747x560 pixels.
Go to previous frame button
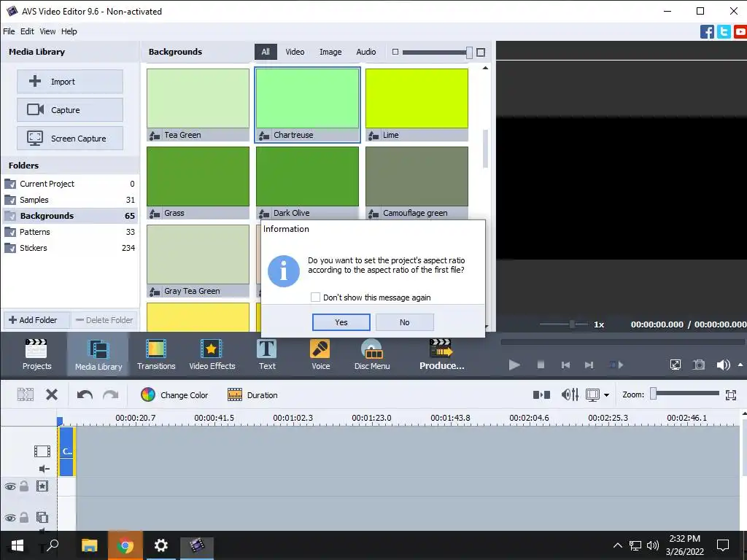click(x=565, y=365)
